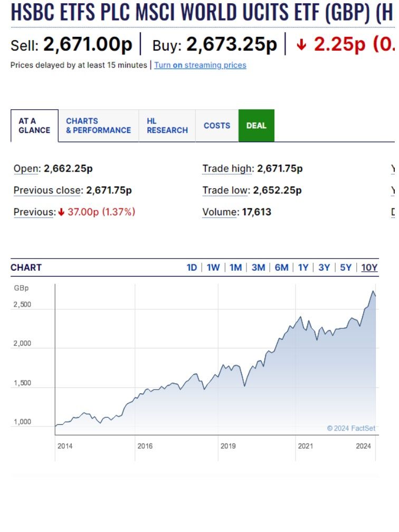Click the underlined Open label
Screen dimensions: 399x532
pos(26,169)
